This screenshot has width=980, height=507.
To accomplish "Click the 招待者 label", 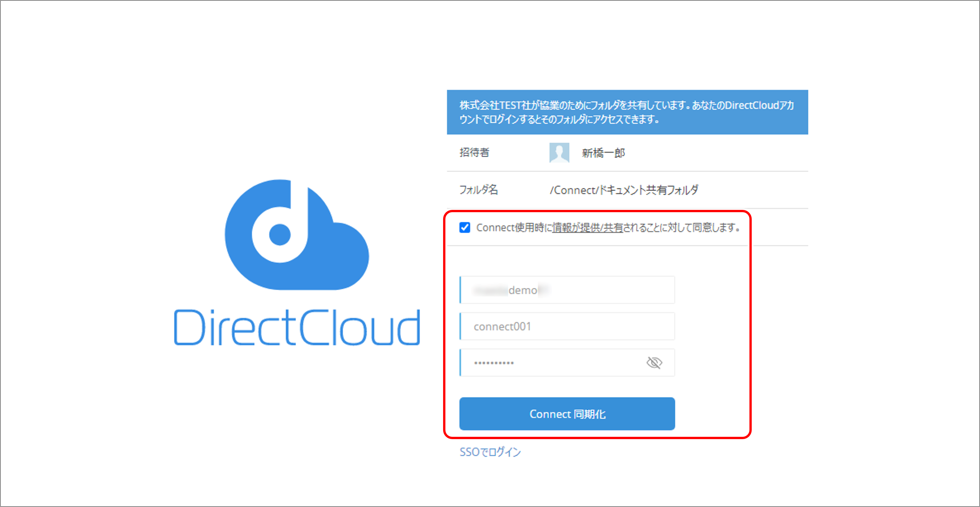I will pos(474,152).
